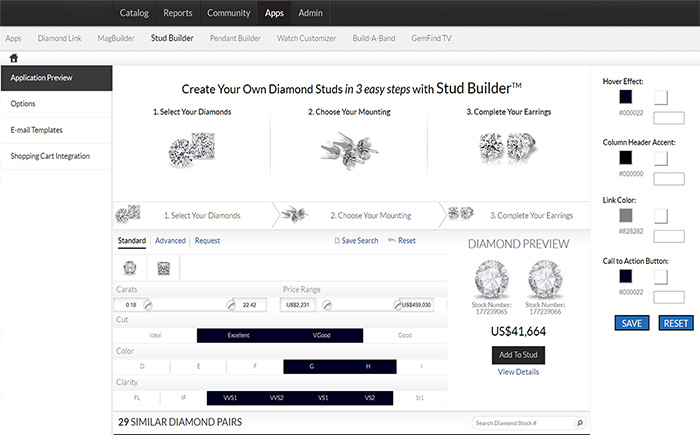Image resolution: width=700 pixels, height=435 pixels.
Task: Click the carat minimum slider handle
Action: tap(148, 305)
